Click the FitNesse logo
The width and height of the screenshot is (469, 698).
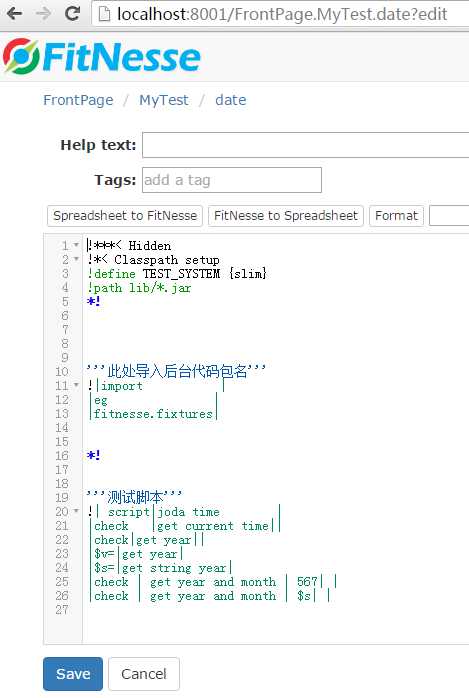(x=102, y=57)
